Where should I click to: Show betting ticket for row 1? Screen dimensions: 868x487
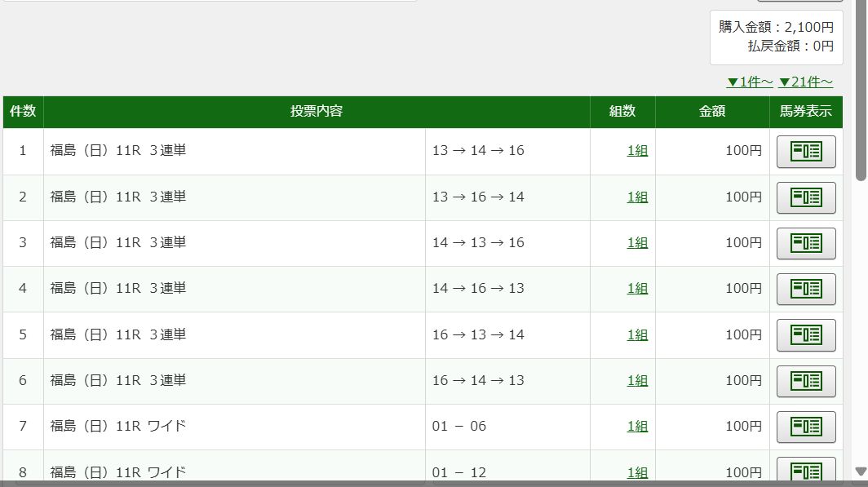(806, 152)
